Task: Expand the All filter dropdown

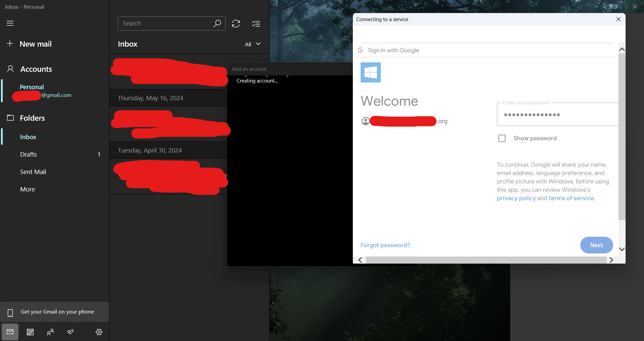Action: pos(253,44)
